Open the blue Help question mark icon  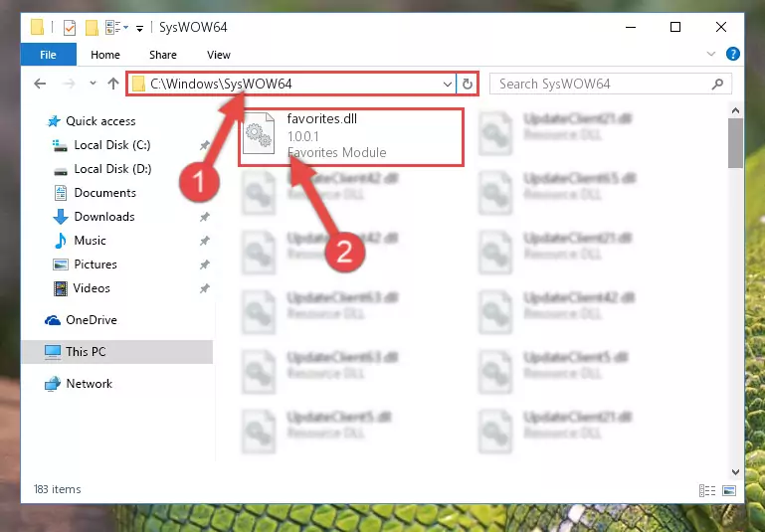(x=733, y=54)
